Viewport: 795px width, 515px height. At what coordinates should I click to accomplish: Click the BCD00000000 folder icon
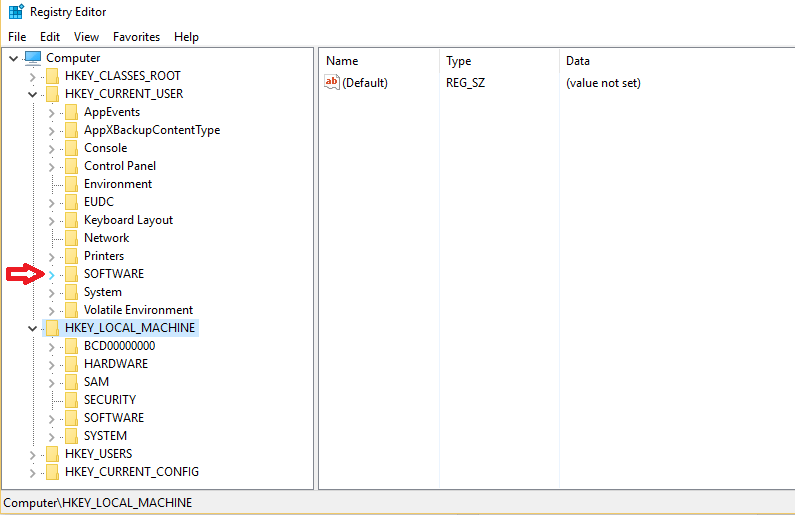[x=71, y=346]
